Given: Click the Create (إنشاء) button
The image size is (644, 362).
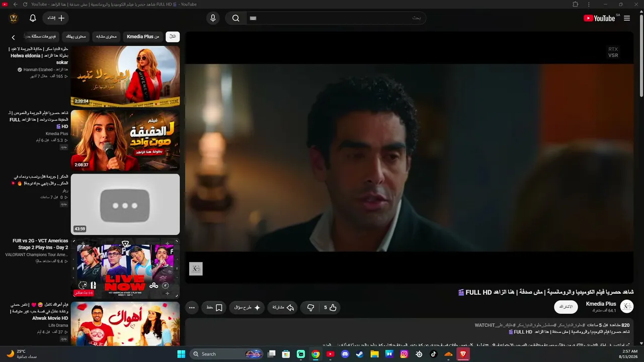Looking at the screenshot, I should point(56,18).
